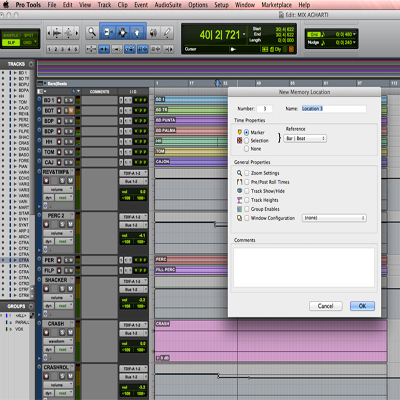Open PERC 2 input path selector
The image size is (400, 400).
tap(133, 217)
